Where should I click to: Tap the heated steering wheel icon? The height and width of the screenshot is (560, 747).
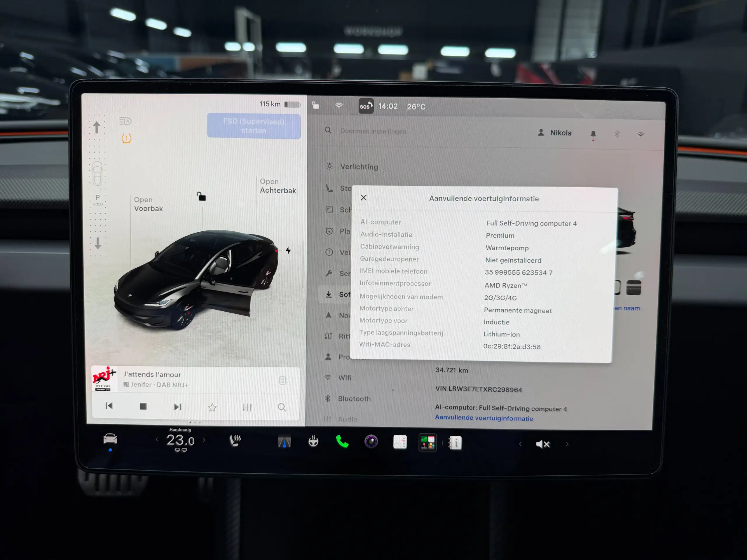pos(313,442)
